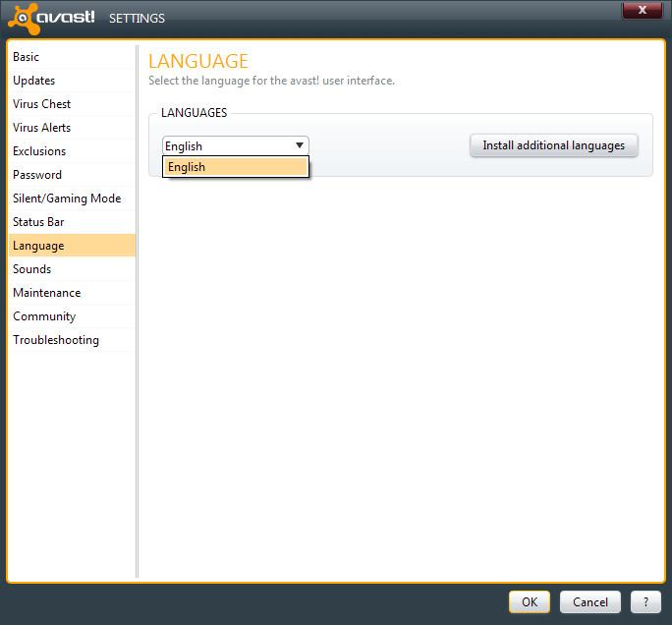
Task: Click Install additional languages button
Action: pyautogui.click(x=553, y=145)
